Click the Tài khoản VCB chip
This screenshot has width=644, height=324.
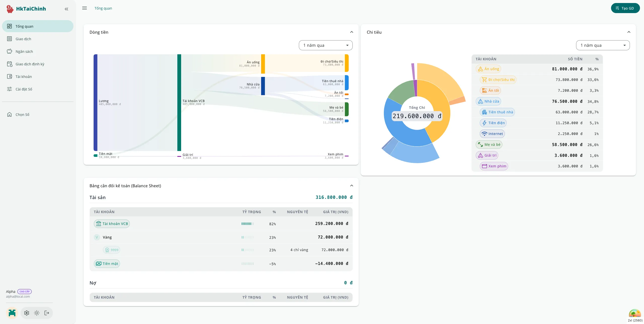click(x=112, y=224)
